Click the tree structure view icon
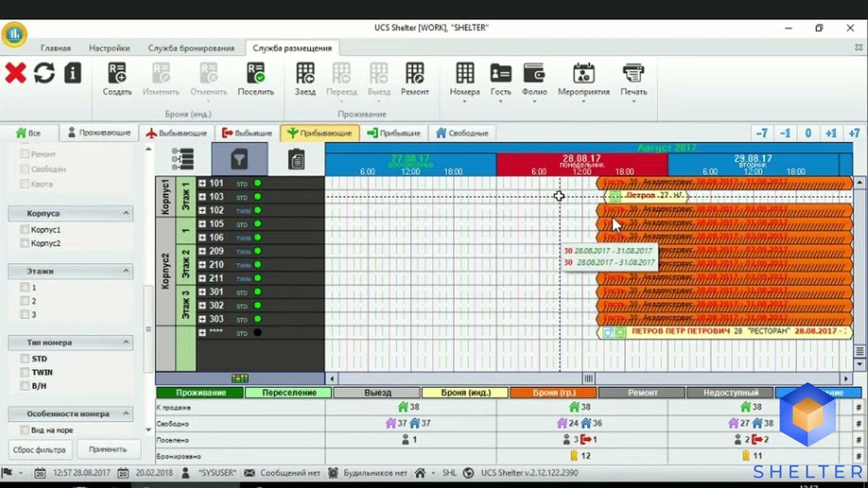The height and width of the screenshot is (488, 868). click(183, 159)
